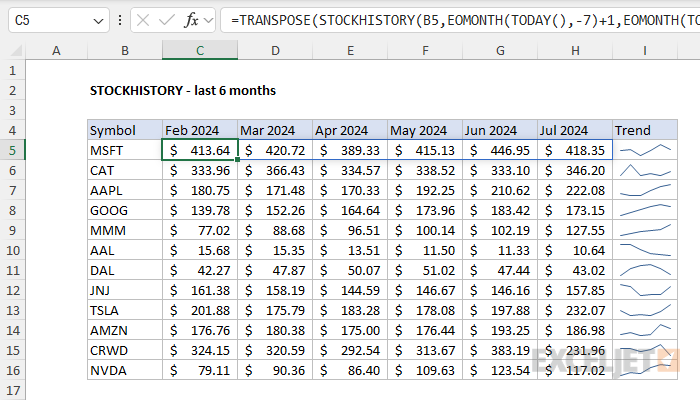Screen dimensions: 700x400
Task: Click the AMZN Apr value 175.00
Action: [x=350, y=330]
